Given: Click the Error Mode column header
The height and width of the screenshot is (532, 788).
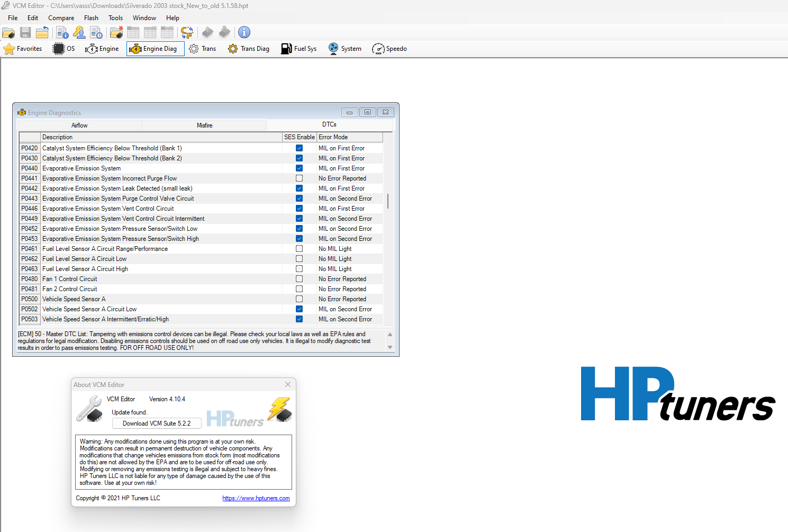Looking at the screenshot, I should (x=349, y=137).
